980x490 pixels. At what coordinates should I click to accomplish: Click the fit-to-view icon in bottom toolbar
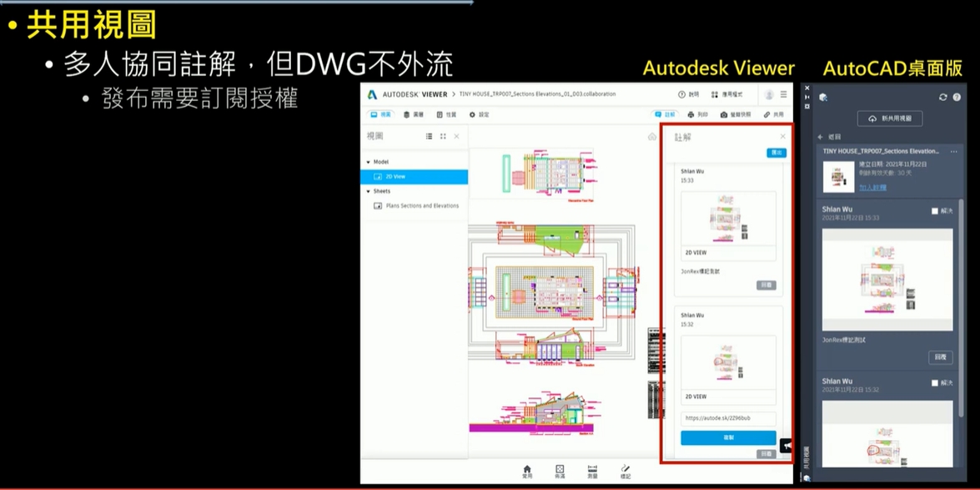point(560,472)
